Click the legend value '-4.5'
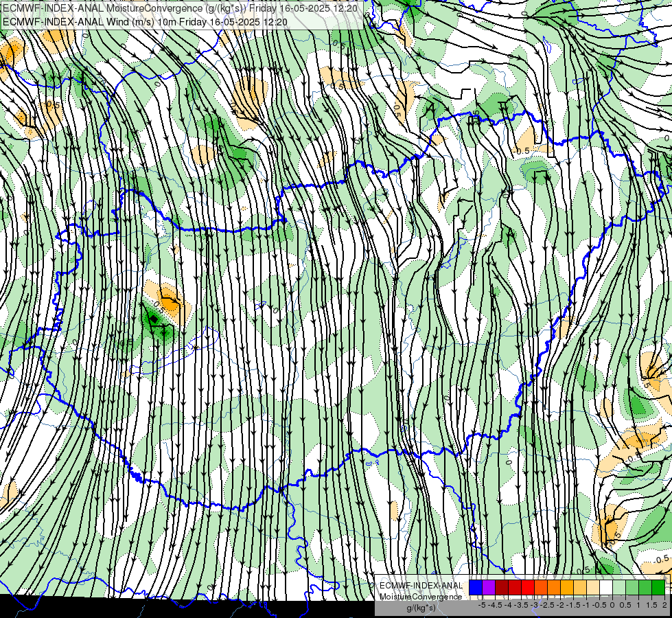The width and height of the screenshot is (672, 618). [495, 605]
